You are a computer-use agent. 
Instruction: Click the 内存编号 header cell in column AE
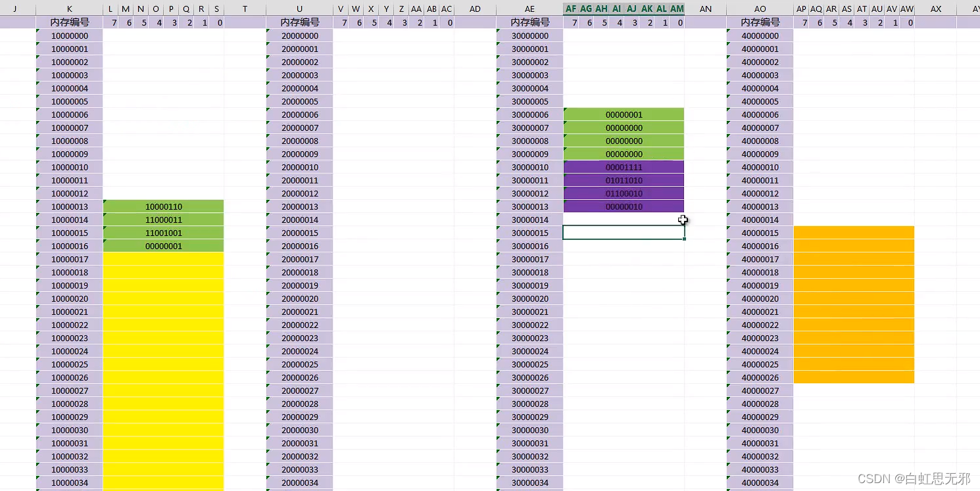(530, 22)
